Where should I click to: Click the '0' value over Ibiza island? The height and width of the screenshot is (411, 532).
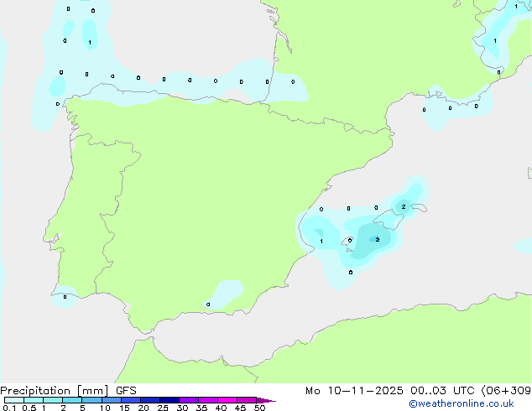coord(350,241)
